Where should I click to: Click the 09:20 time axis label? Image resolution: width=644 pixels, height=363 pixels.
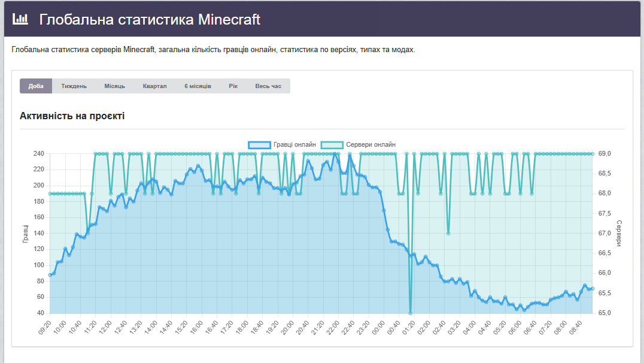pos(45,328)
